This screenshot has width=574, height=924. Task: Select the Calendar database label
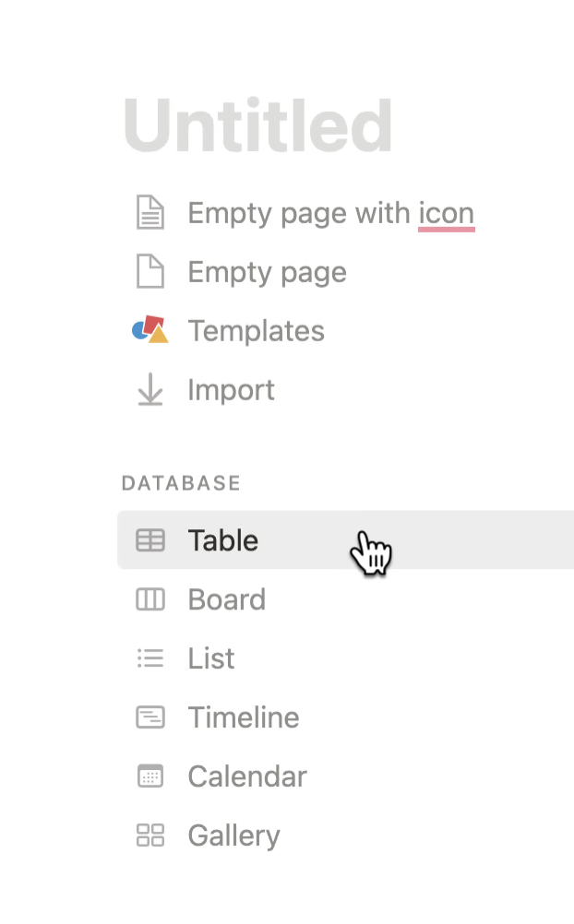click(x=247, y=776)
